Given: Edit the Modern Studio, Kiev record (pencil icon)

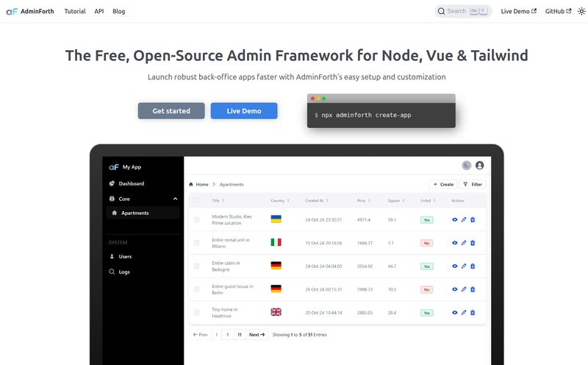Looking at the screenshot, I should pos(464,220).
